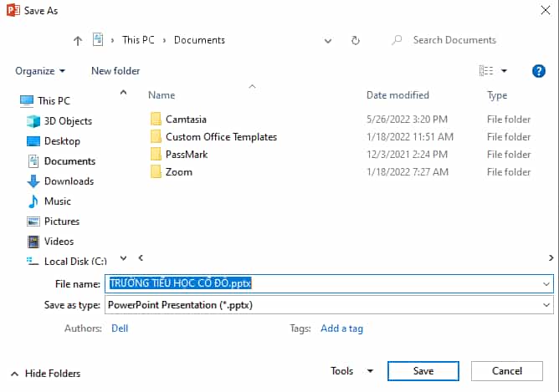The height and width of the screenshot is (392, 559).
Task: Open the help question mark icon
Action: point(538,71)
